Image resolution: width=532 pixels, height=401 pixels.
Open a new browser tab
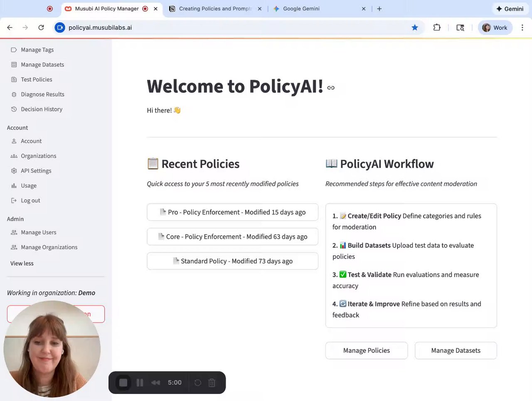click(x=379, y=9)
